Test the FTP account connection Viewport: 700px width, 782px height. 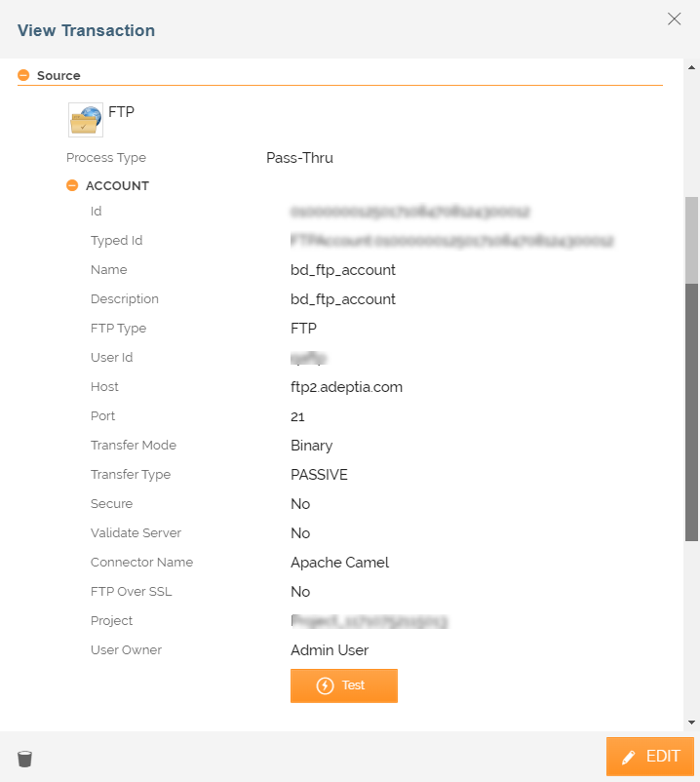click(344, 685)
